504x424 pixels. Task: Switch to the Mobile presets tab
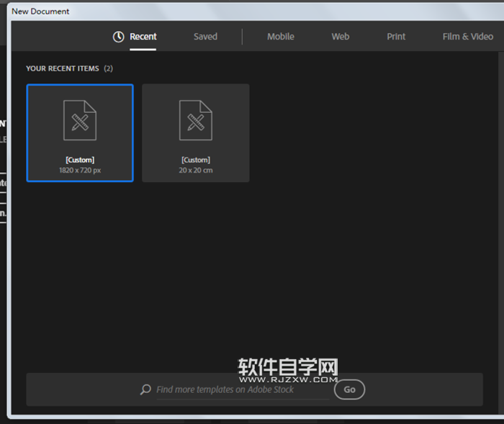click(280, 37)
